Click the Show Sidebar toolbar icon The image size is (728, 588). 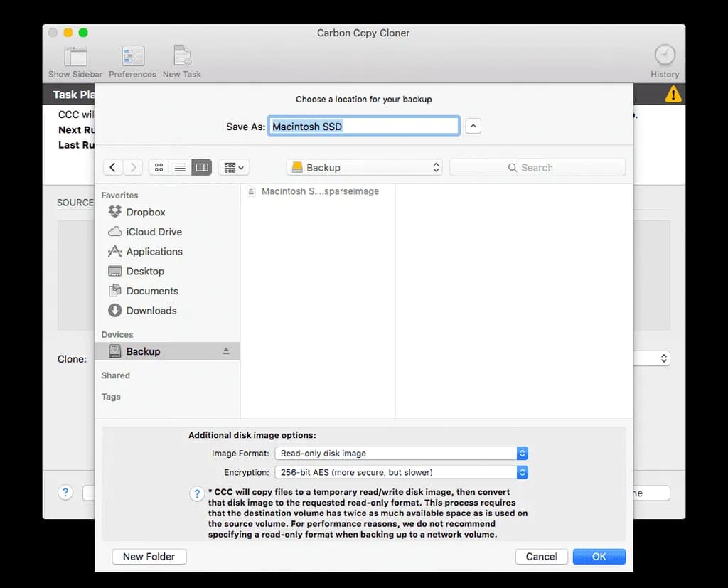coord(75,56)
